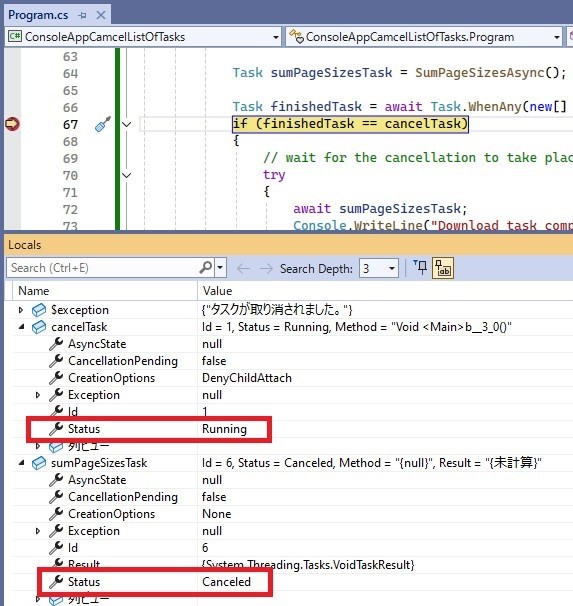
Task: Select the CreationOptions row with value None
Action: click(292, 514)
